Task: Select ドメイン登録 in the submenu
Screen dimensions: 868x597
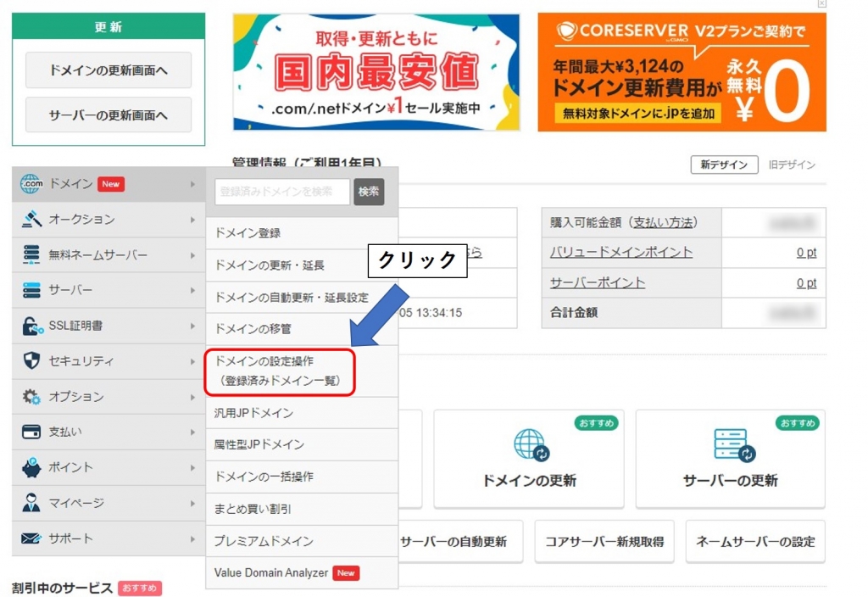Action: coord(302,233)
